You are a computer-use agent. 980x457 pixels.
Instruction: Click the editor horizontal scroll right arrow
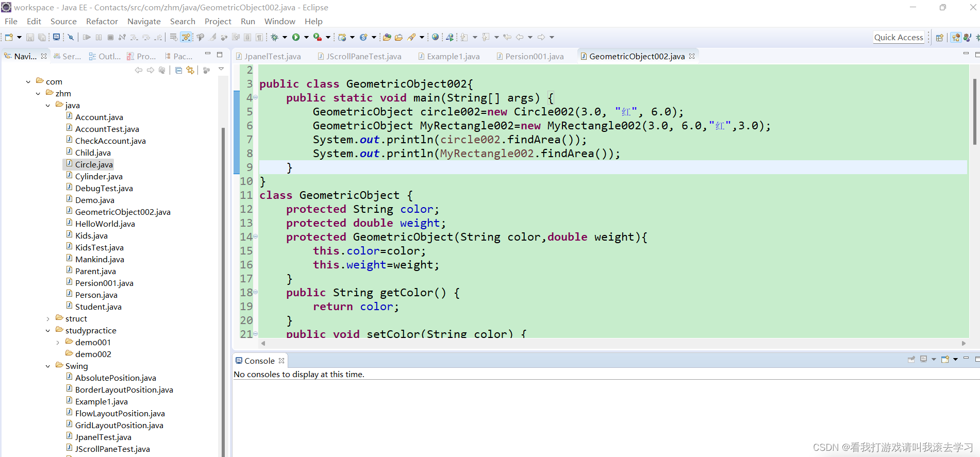[964, 343]
